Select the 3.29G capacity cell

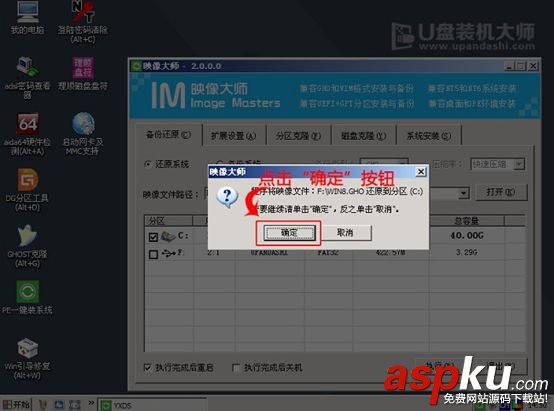466,252
